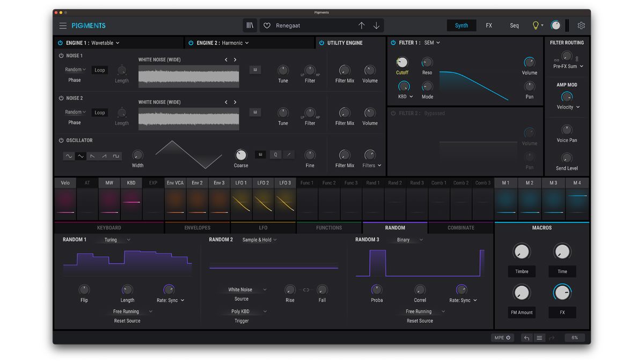644x362 pixels.
Task: Switch to the FX tab
Action: coord(488,25)
